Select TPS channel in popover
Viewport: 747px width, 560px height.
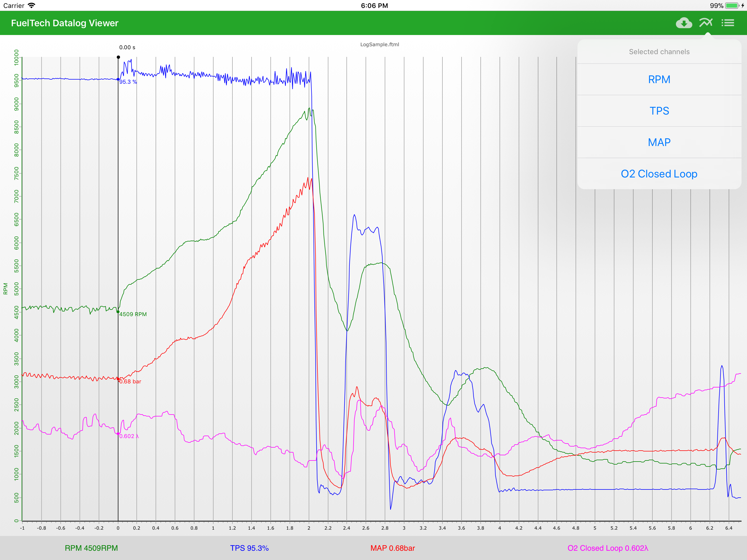pyautogui.click(x=659, y=111)
